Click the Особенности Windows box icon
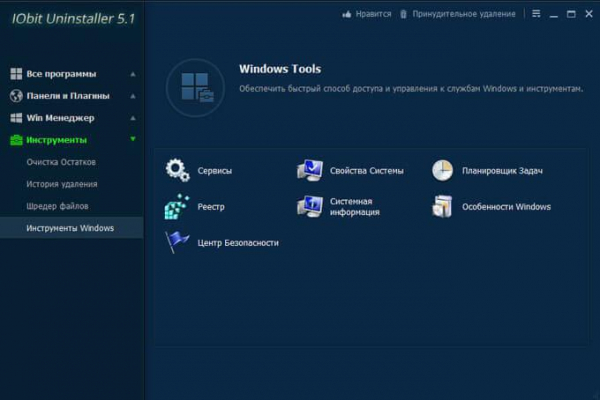 (442, 206)
